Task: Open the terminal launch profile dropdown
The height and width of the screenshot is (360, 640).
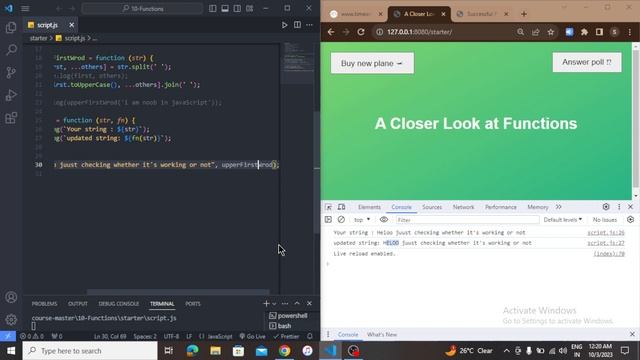Action: click(274, 304)
